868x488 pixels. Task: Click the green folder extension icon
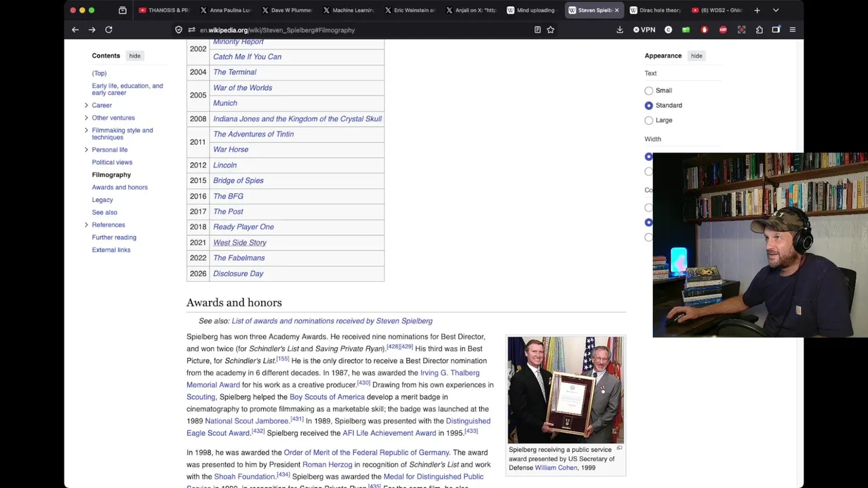[686, 30]
